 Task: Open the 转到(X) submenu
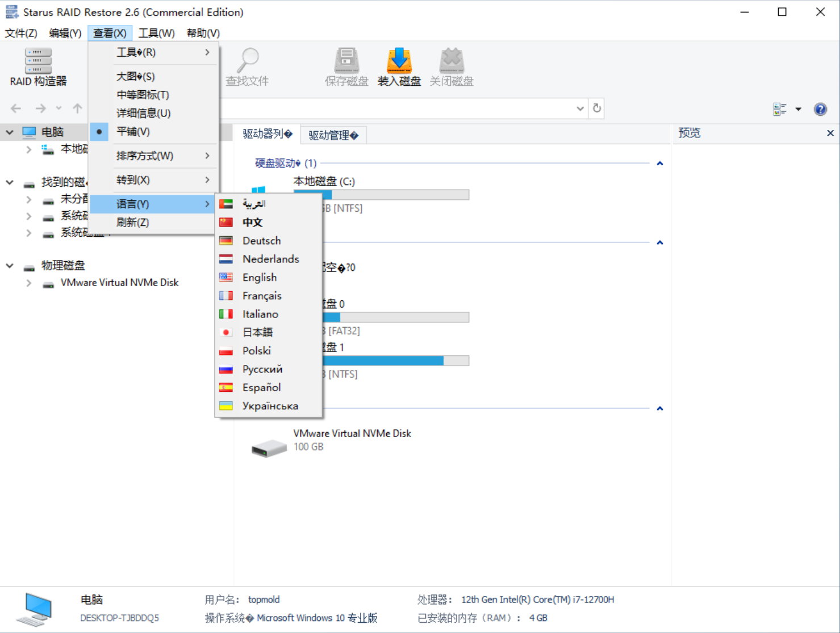153,180
